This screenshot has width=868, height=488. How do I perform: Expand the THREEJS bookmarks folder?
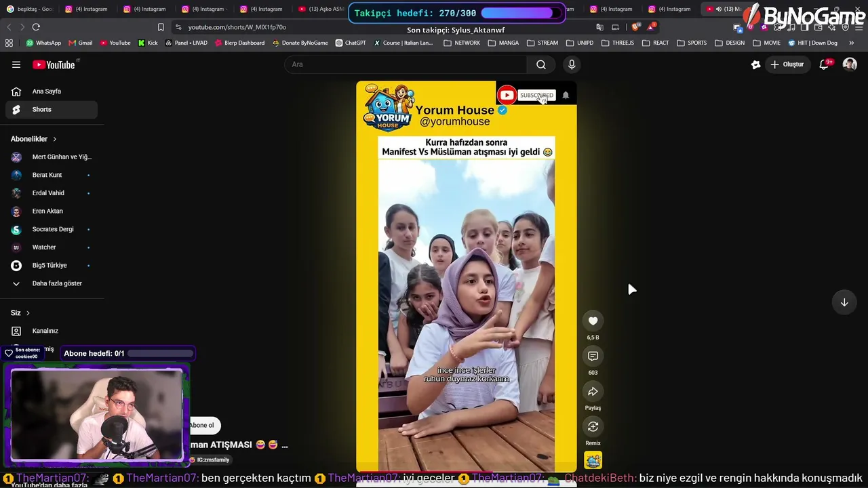coord(617,43)
